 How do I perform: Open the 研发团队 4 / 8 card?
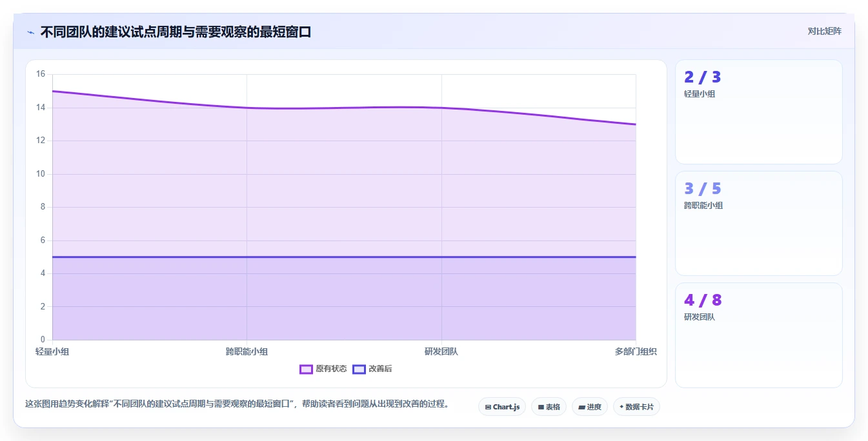click(x=759, y=335)
